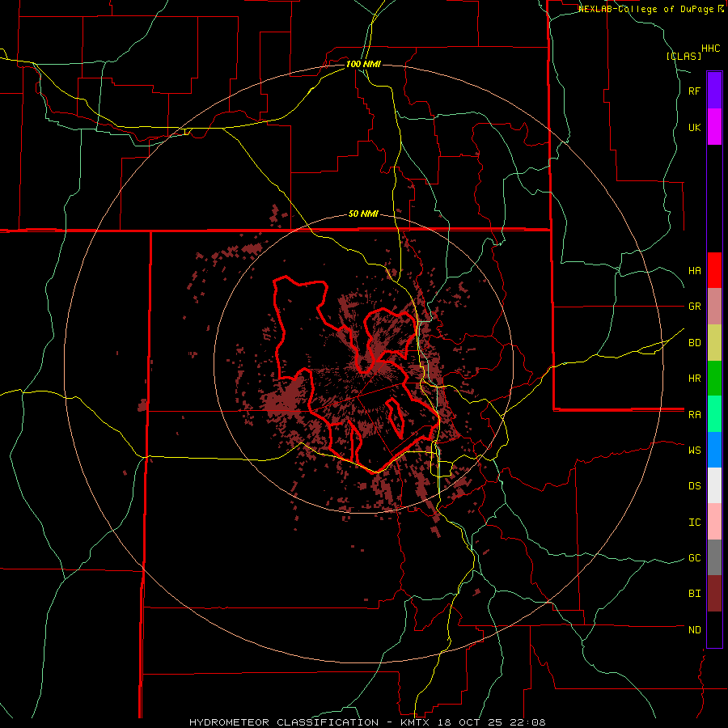Click the 'GR' legend label
The height and width of the screenshot is (728, 728).
pos(694,307)
